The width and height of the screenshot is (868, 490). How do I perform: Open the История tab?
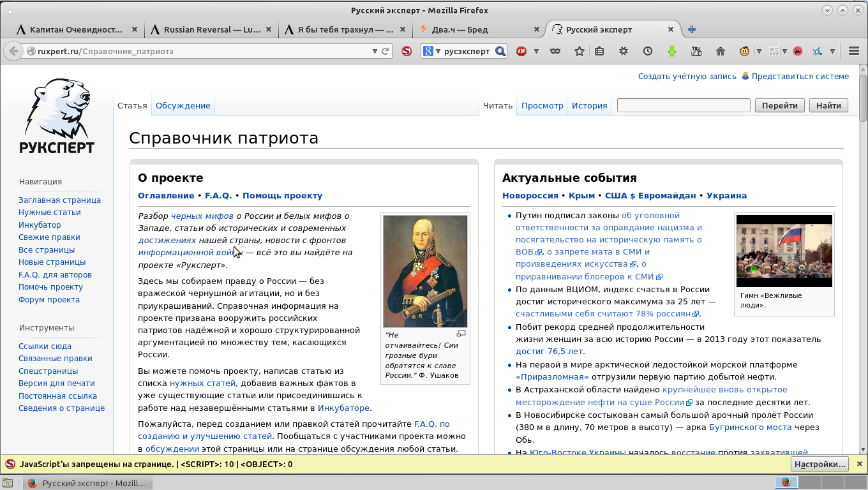(x=589, y=105)
